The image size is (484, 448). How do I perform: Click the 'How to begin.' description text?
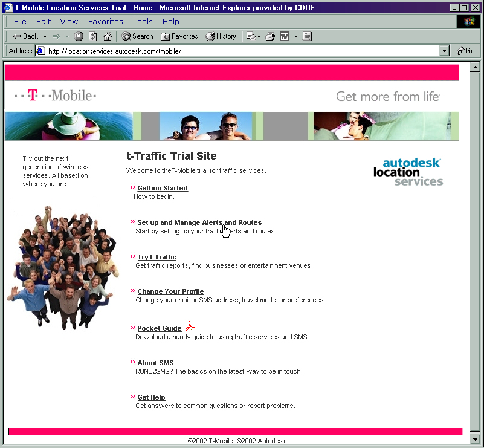tap(154, 196)
